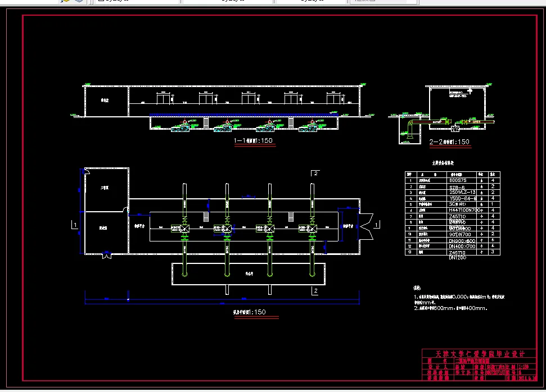Viewport: 546px width, 392px height.
Task: Click section marker 2 below the plan
Action: tap(315, 291)
